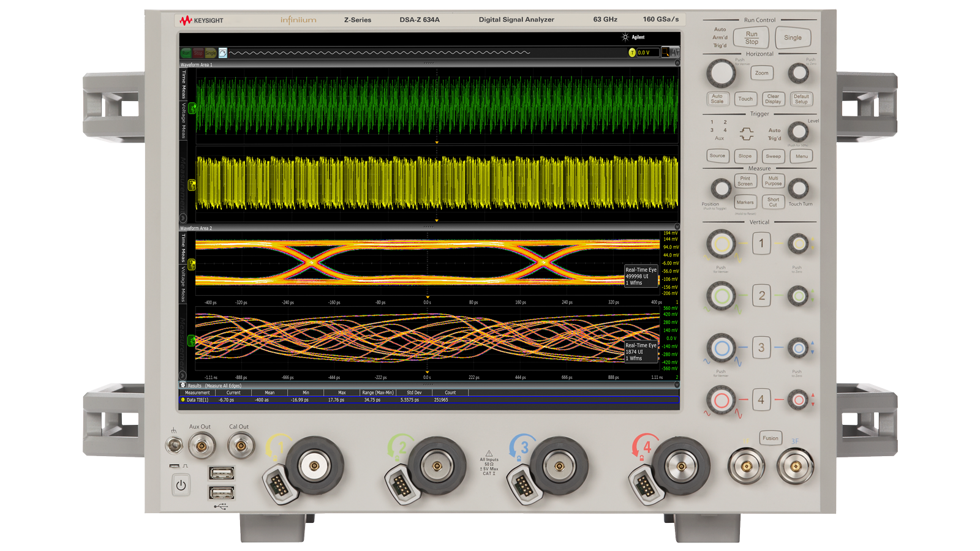Click the on-screen yellow Single button
980x551 pixels.
tap(210, 53)
